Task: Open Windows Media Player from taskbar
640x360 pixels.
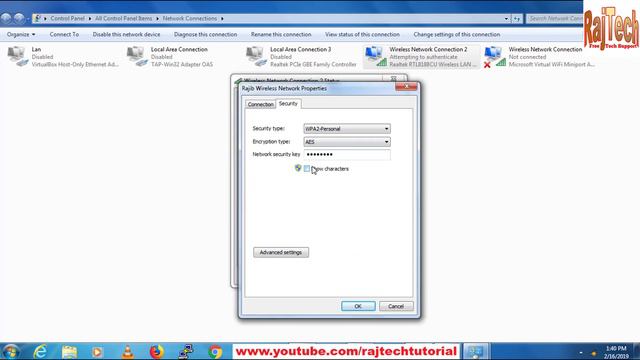Action: (x=97, y=351)
